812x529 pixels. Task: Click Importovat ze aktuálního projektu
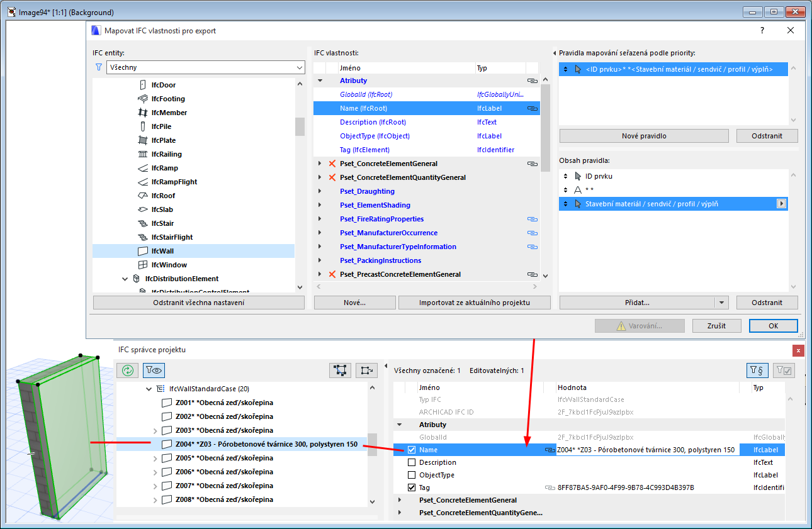point(475,303)
